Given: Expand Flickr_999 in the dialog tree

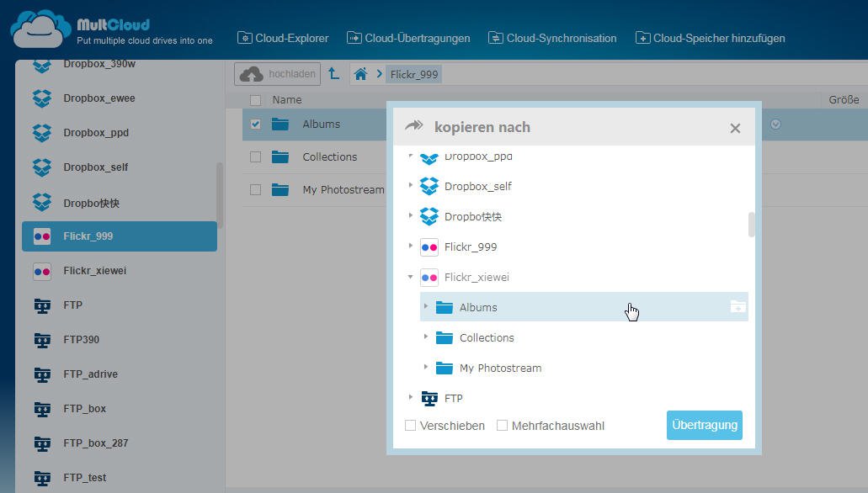Looking at the screenshot, I should tap(410, 246).
